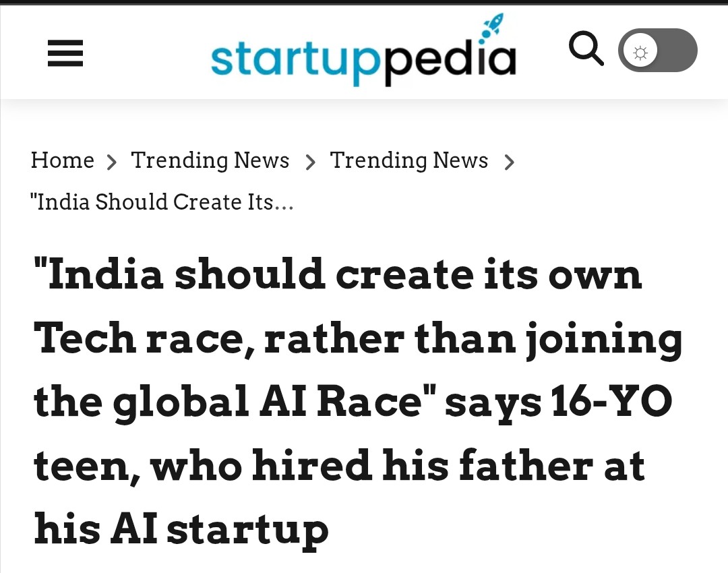The height and width of the screenshot is (573, 728).
Task: Click the chevron between the two Trending News links
Action: click(x=310, y=162)
